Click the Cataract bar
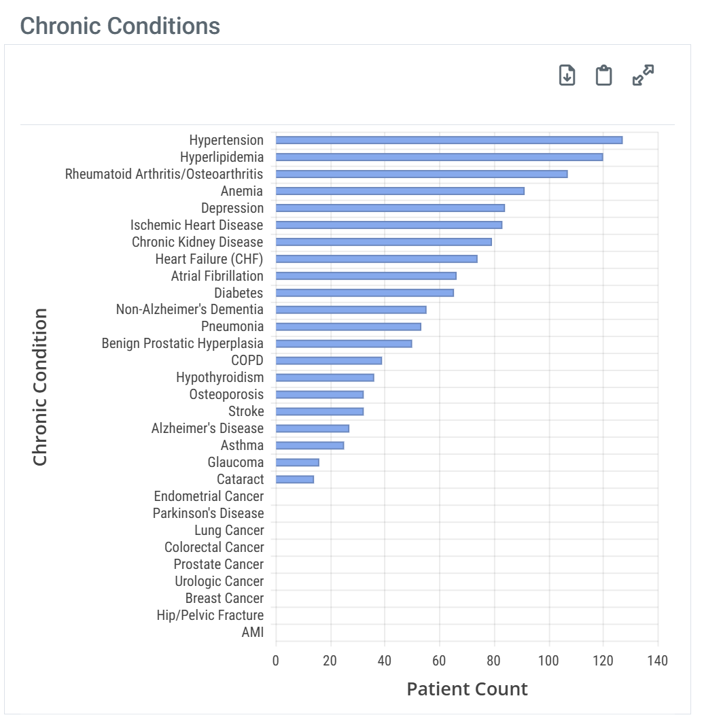 pos(295,479)
